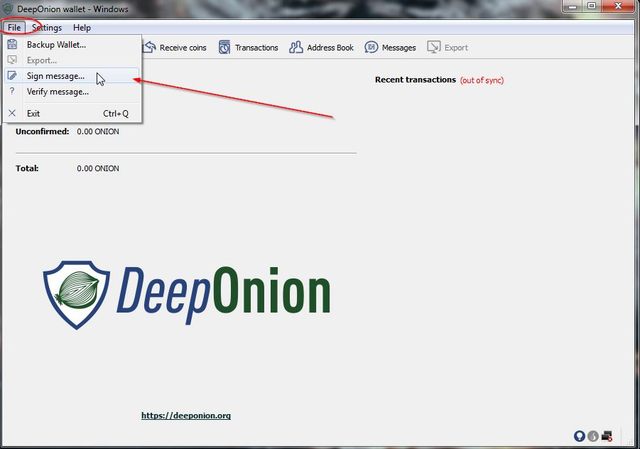Minimize the DeepOnion wallet window
This screenshot has height=449, width=640.
pyautogui.click(x=572, y=7)
